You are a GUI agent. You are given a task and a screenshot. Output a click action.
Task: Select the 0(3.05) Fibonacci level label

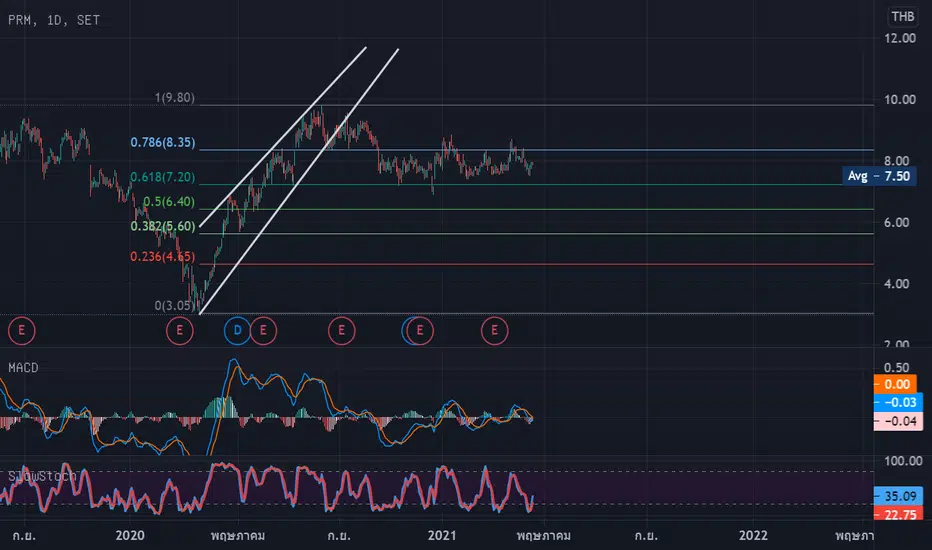174,306
